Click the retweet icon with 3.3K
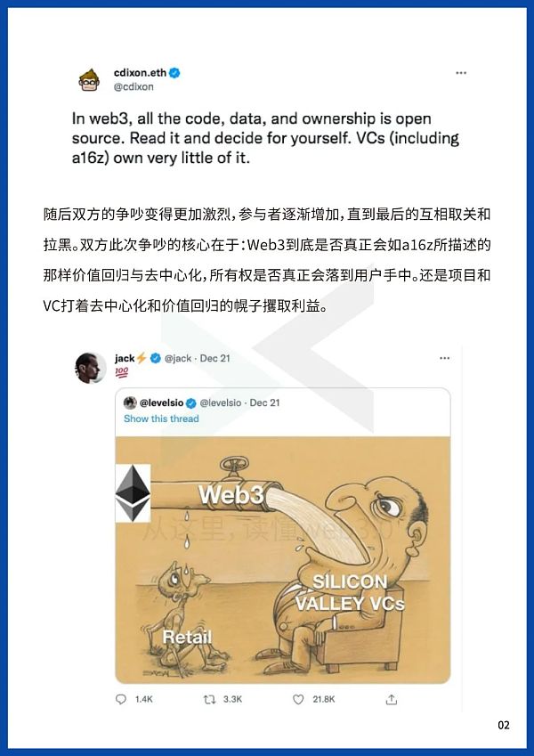Viewport: 534px width, 756px height. (210, 699)
